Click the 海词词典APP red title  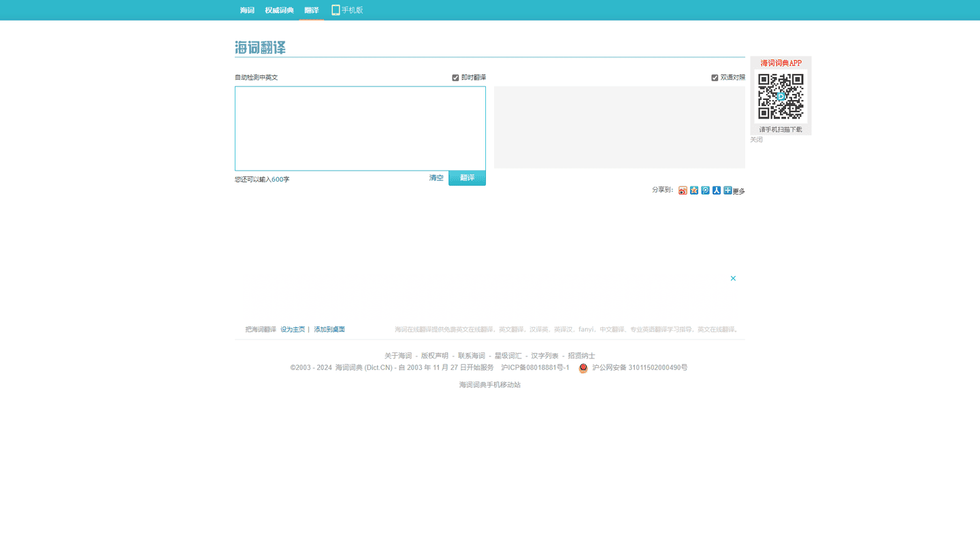781,63
